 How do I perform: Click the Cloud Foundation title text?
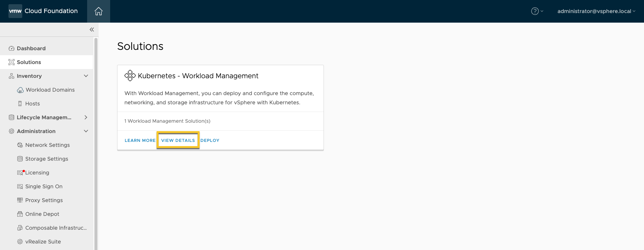click(x=51, y=11)
